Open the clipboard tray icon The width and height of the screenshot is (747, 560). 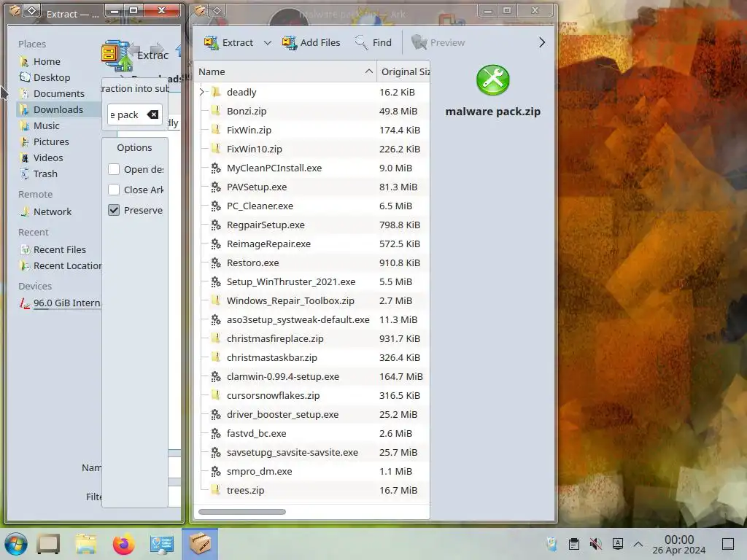click(574, 544)
